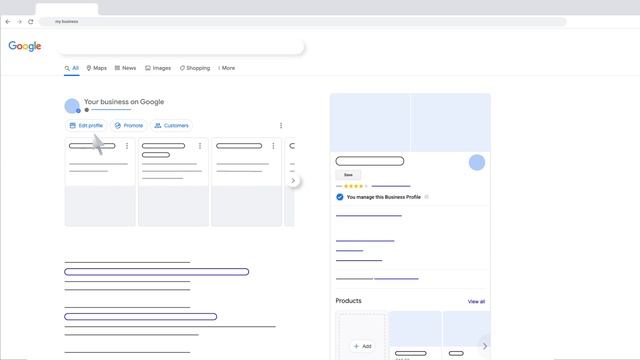Click the browser back arrow
Screen dimensions: 640x360
coord(8,22)
